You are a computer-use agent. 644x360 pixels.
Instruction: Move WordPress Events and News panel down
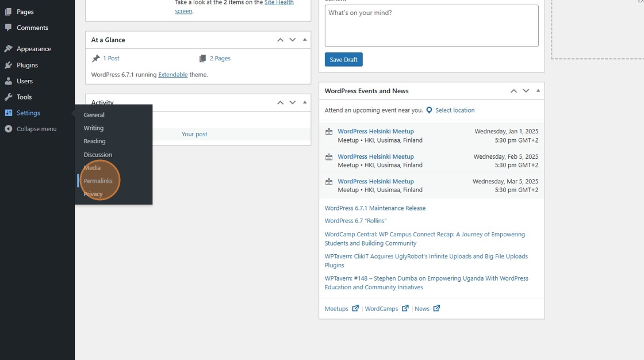[x=526, y=91]
